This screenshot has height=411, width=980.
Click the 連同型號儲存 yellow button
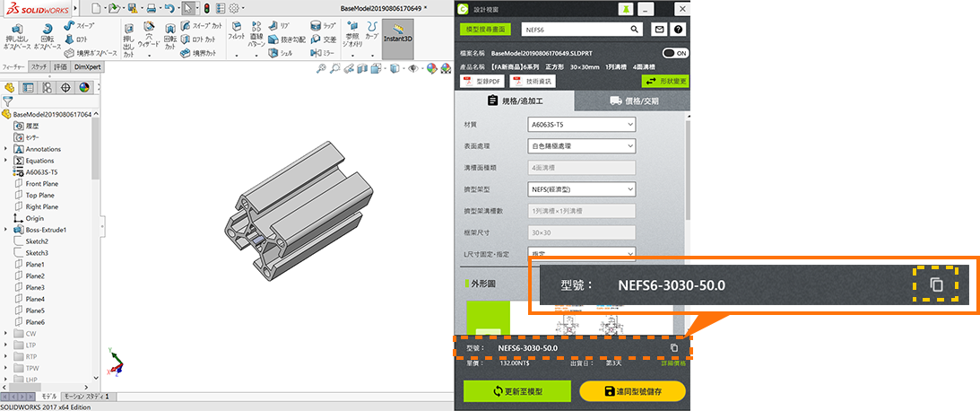pyautogui.click(x=632, y=391)
